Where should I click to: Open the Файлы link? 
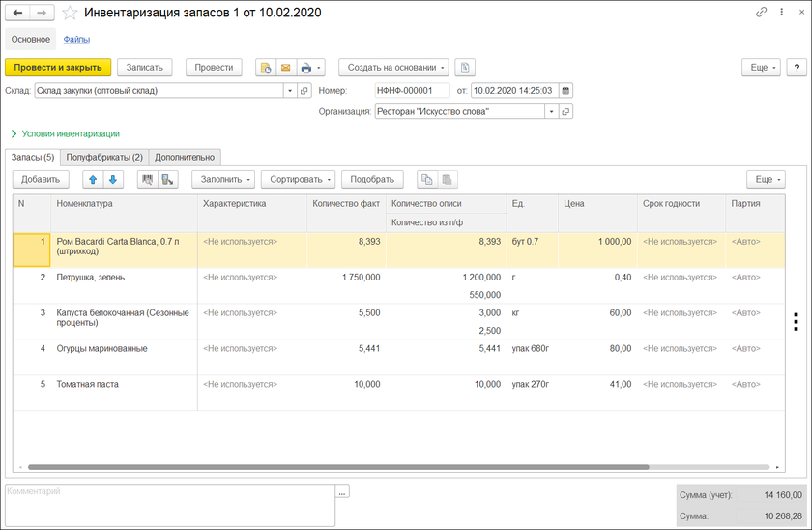coord(76,40)
